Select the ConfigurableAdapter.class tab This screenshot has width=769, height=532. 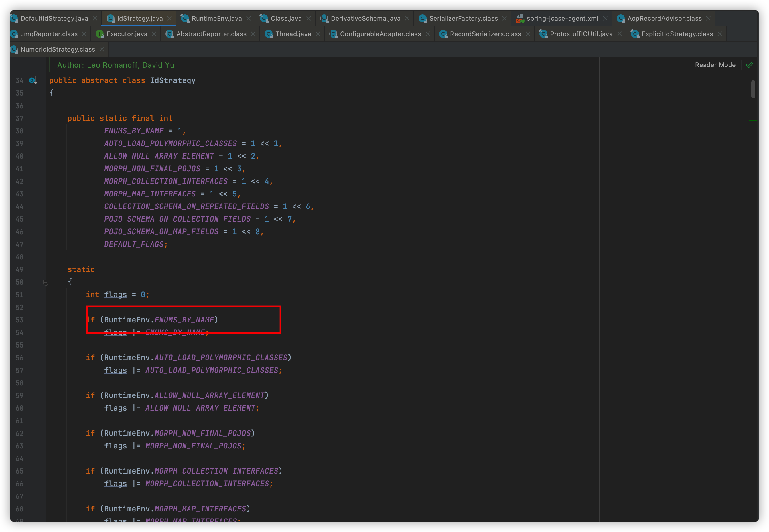[380, 34]
